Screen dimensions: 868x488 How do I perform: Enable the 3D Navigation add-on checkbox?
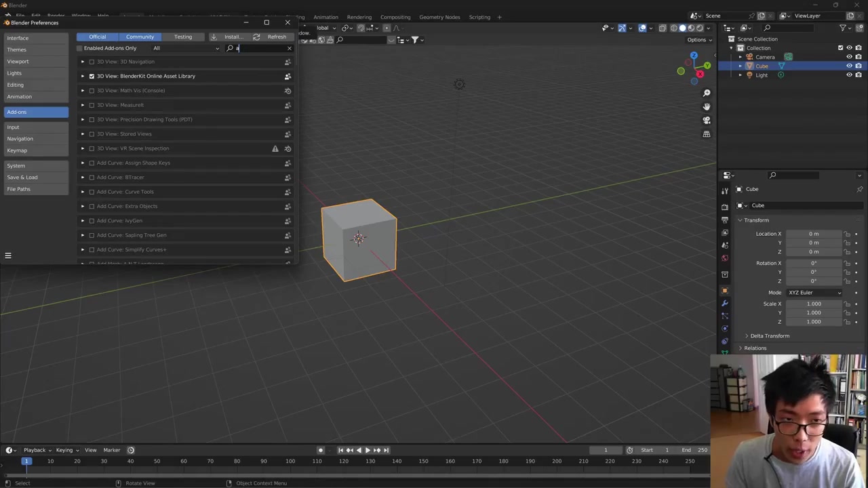92,62
